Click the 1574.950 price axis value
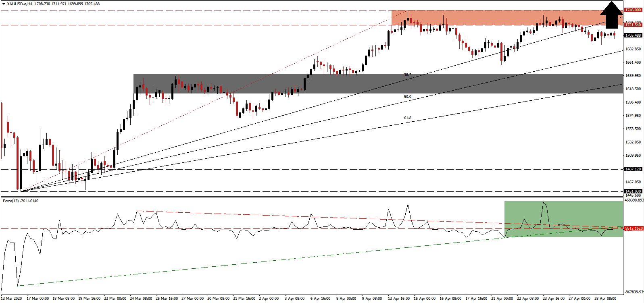644x303 pixels. pos(633,116)
